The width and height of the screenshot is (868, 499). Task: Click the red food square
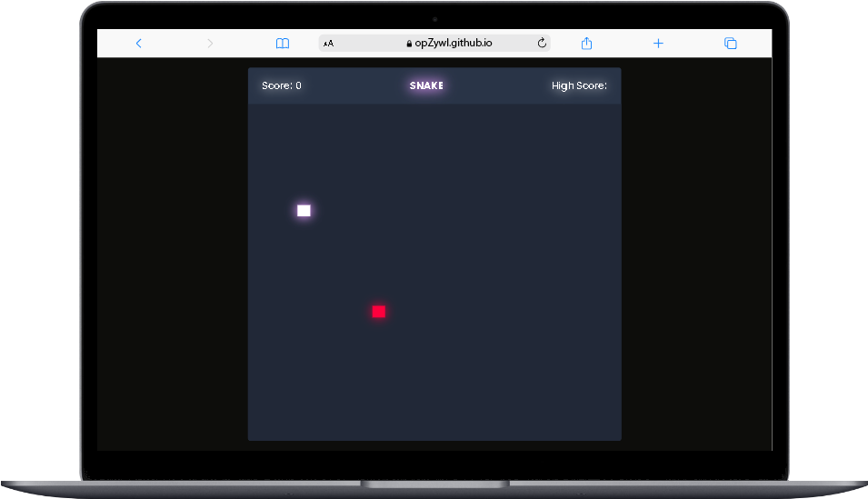tap(379, 312)
